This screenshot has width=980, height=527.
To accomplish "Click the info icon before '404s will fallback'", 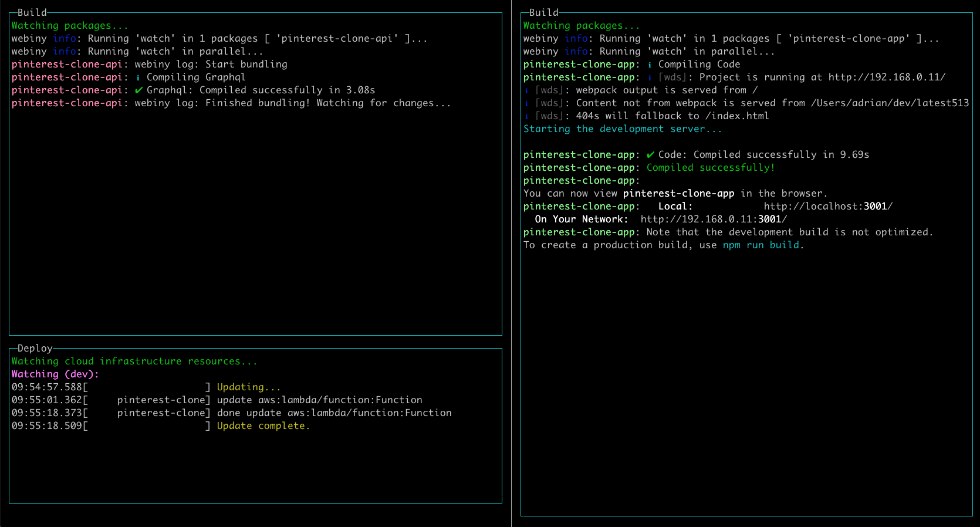I will [526, 116].
